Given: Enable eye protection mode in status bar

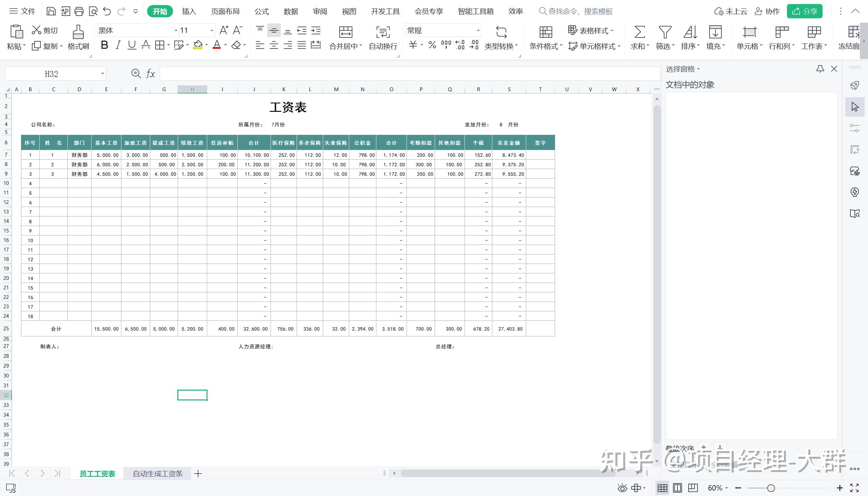Looking at the screenshot, I should point(622,488).
